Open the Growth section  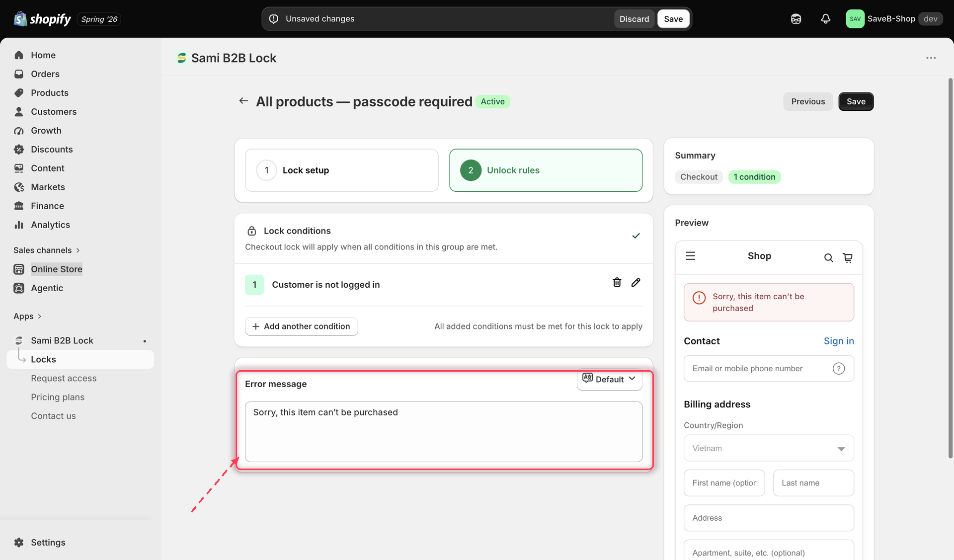point(46,131)
